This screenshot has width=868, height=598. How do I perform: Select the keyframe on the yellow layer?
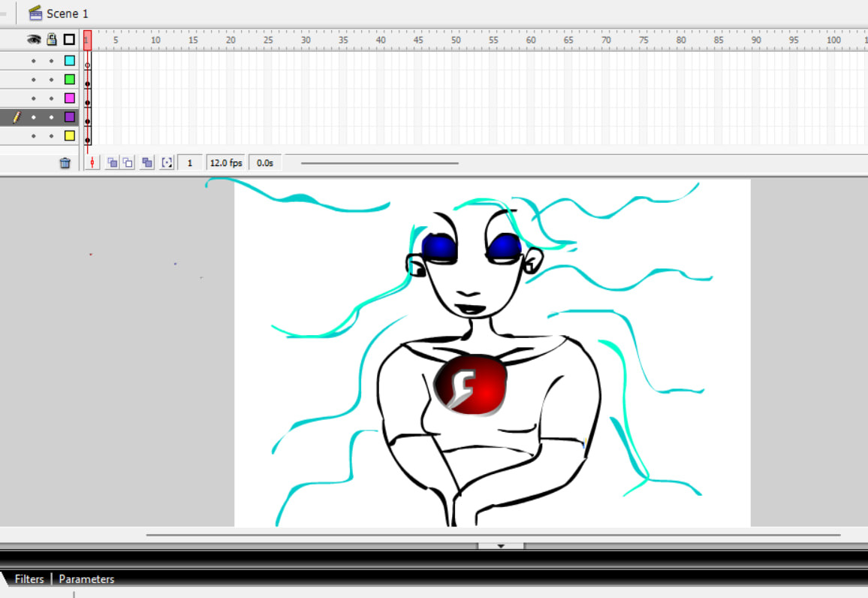coord(87,136)
